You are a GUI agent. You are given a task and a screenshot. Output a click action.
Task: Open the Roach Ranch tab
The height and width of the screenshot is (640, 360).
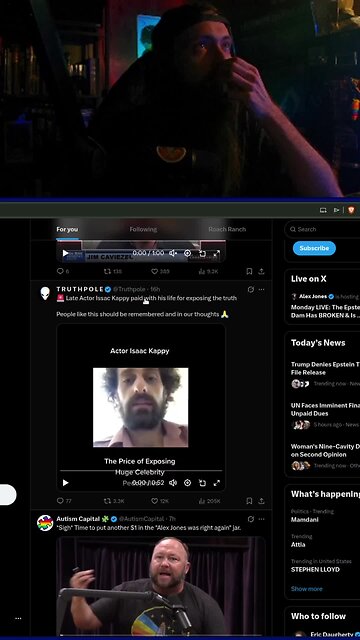227,229
